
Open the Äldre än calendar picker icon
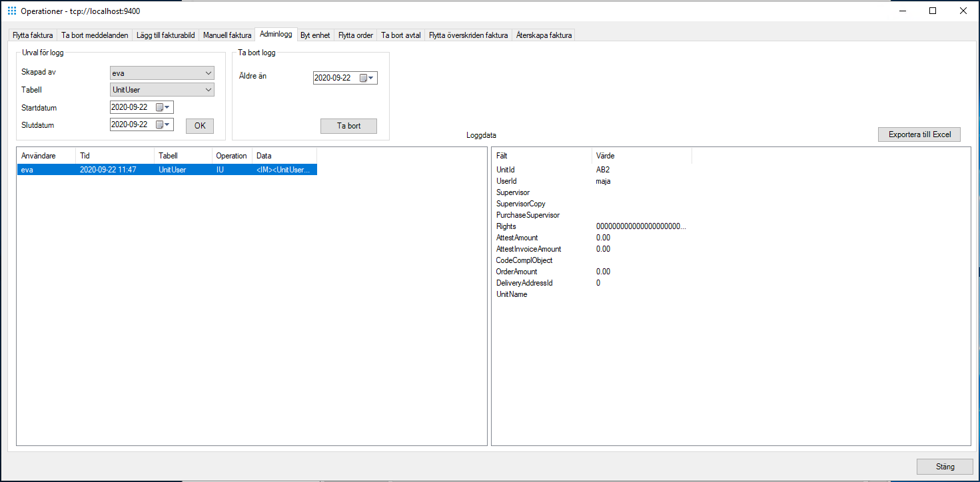pos(363,77)
